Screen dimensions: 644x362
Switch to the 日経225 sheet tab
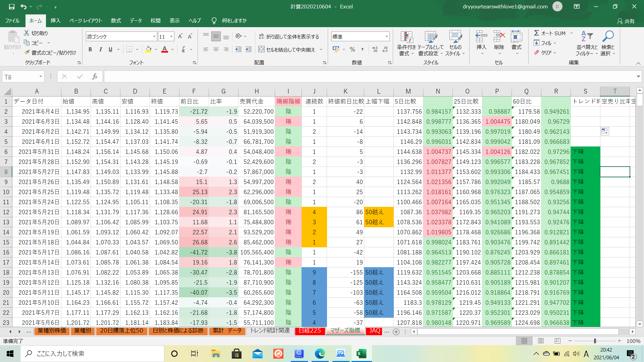[x=310, y=331]
